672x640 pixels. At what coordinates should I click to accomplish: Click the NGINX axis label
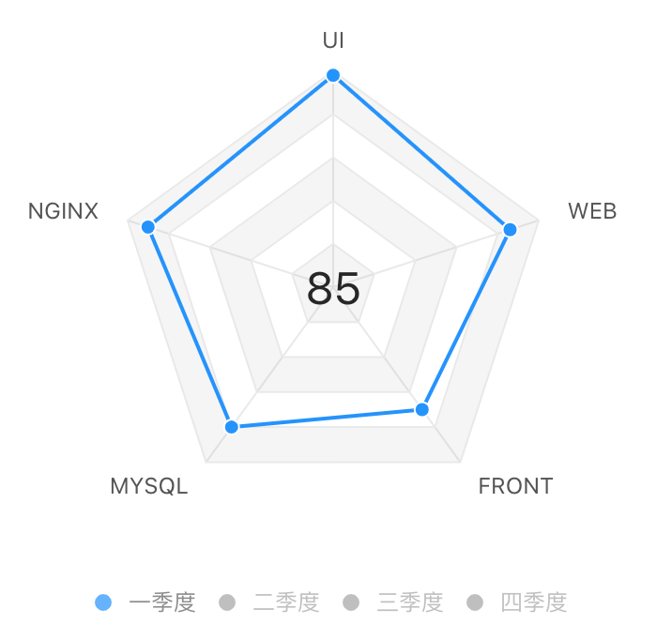(63, 211)
